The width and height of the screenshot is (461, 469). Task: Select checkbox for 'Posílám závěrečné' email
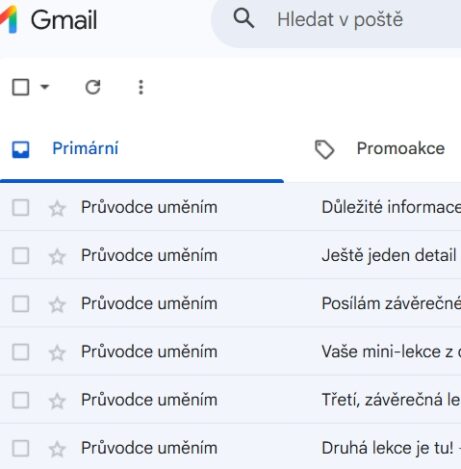pyautogui.click(x=21, y=304)
